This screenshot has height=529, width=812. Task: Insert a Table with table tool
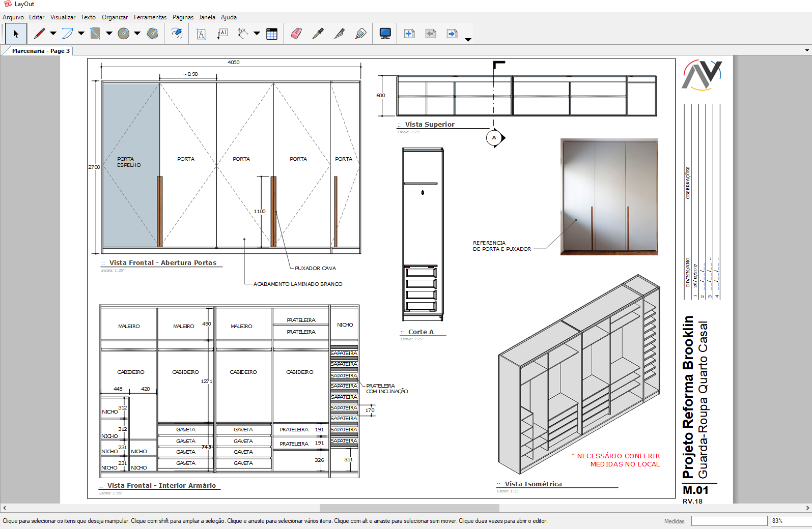(272, 34)
